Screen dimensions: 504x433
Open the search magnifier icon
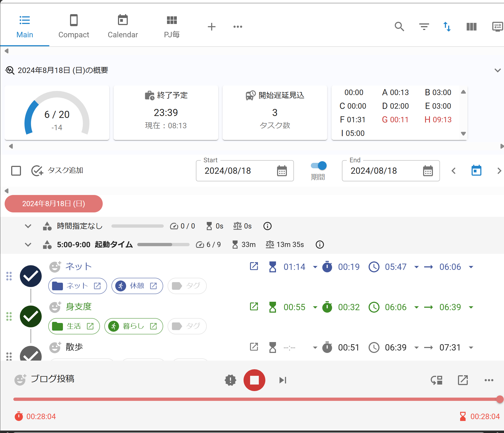tap(399, 27)
